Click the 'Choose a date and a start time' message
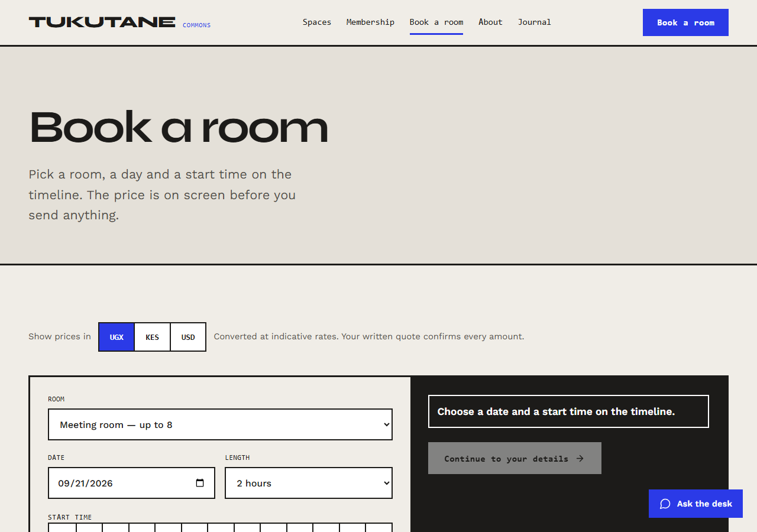The width and height of the screenshot is (757, 532). click(568, 411)
